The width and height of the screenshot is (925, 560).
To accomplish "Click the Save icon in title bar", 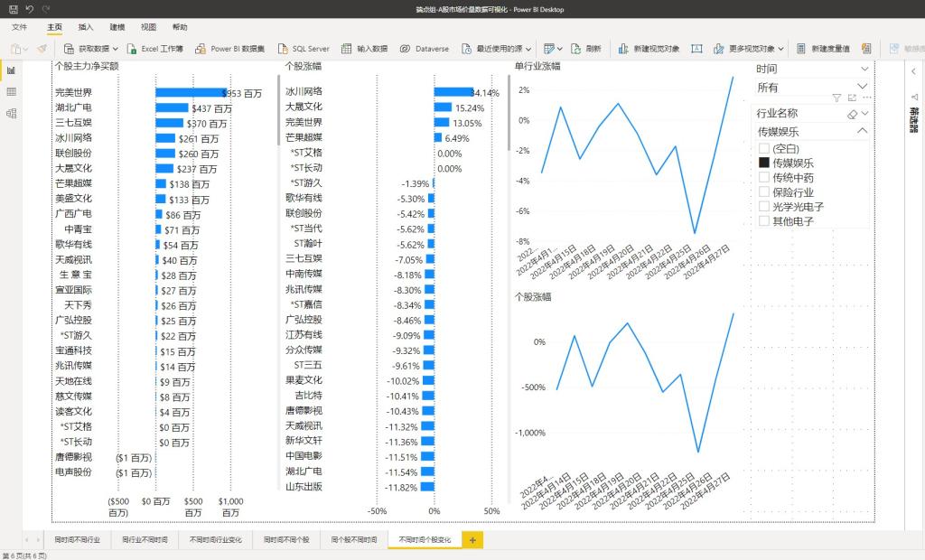I will coord(13,8).
